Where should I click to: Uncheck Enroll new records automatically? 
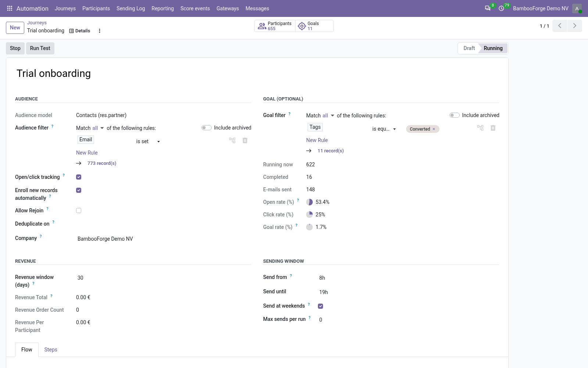[79, 190]
